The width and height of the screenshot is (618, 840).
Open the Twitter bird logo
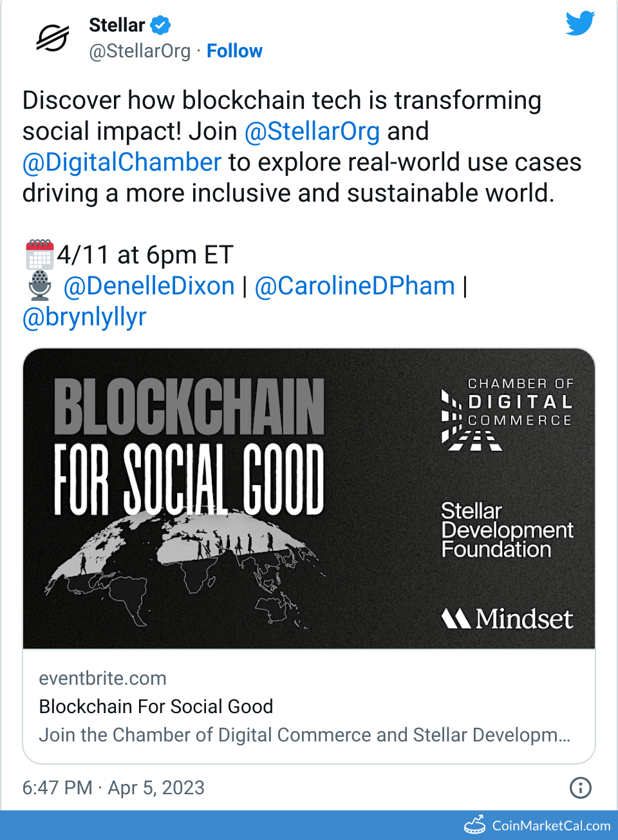point(580,24)
